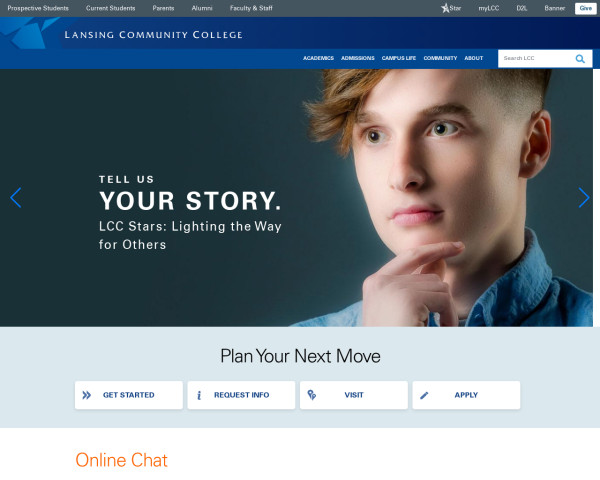Click the search magnifier icon

pos(580,59)
